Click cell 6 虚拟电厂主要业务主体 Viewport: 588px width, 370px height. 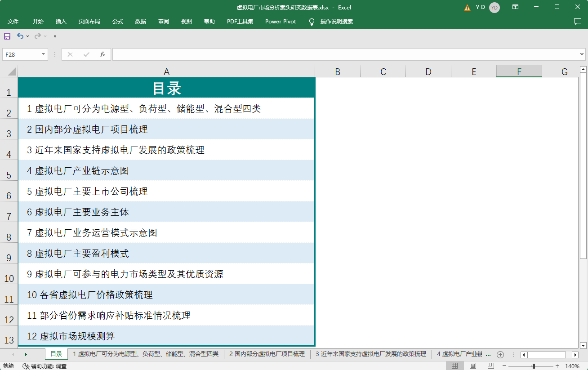click(x=166, y=212)
